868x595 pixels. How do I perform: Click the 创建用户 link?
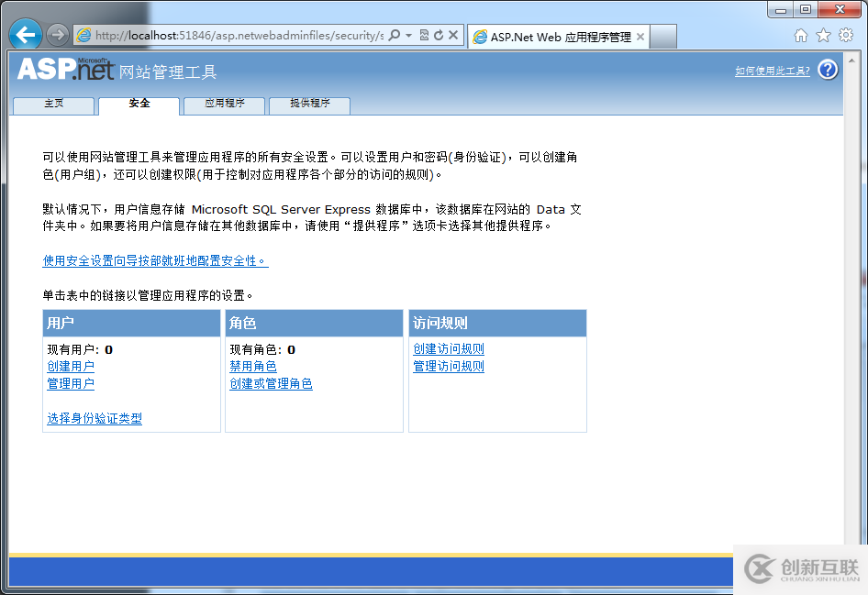71,366
